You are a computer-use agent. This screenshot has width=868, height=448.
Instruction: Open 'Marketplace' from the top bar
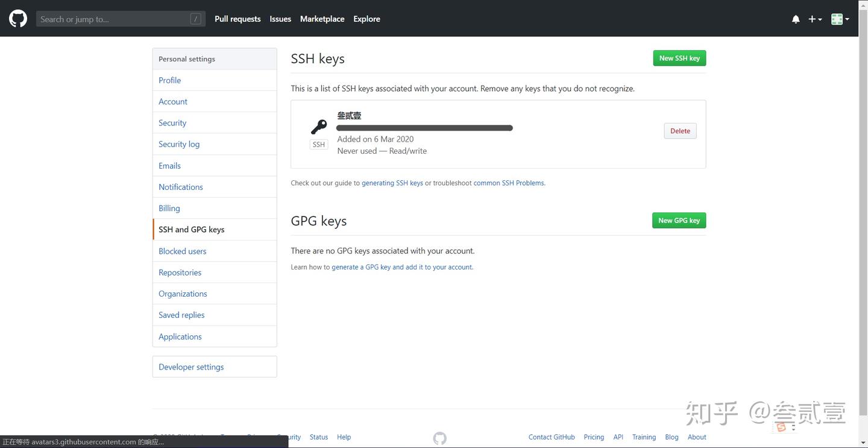coord(322,19)
